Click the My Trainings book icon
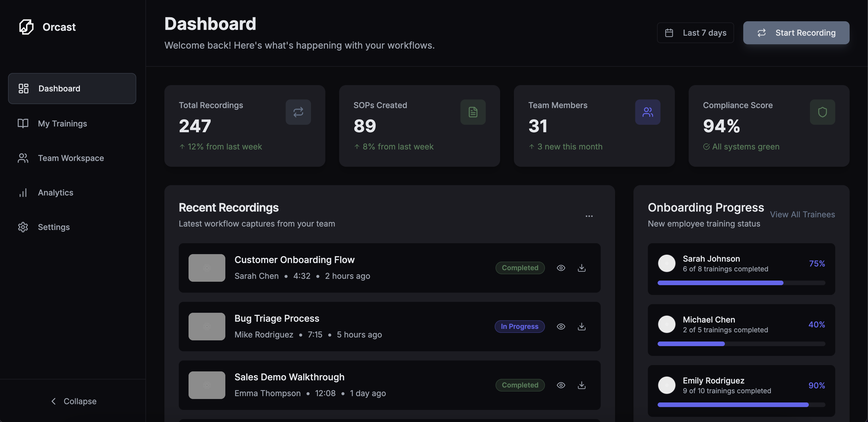The image size is (868, 422). (23, 123)
